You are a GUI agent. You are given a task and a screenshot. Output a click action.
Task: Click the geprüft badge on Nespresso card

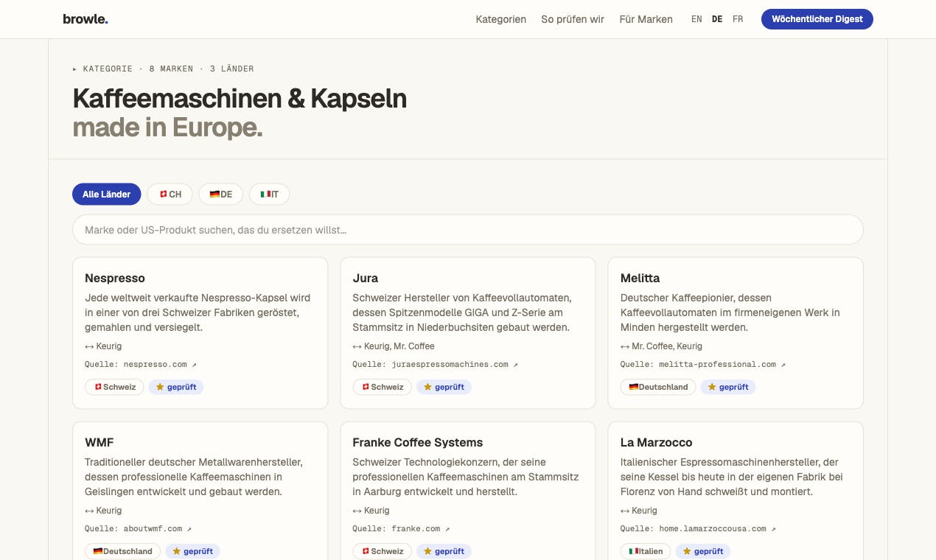[x=176, y=387]
